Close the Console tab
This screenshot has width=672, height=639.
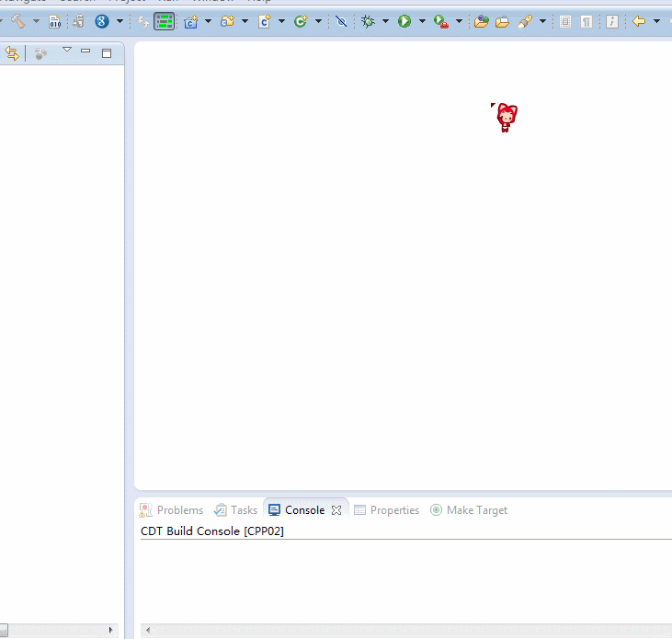(x=336, y=510)
